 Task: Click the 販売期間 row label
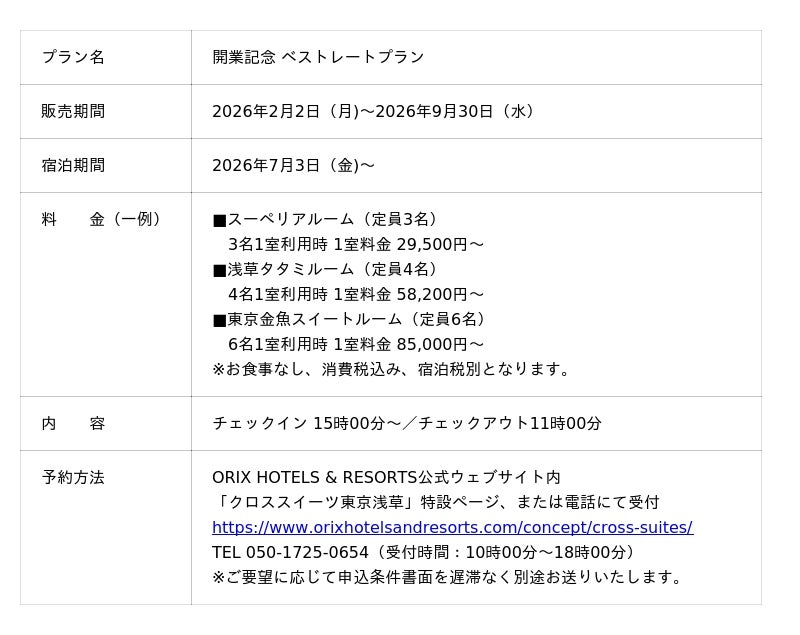(73, 111)
